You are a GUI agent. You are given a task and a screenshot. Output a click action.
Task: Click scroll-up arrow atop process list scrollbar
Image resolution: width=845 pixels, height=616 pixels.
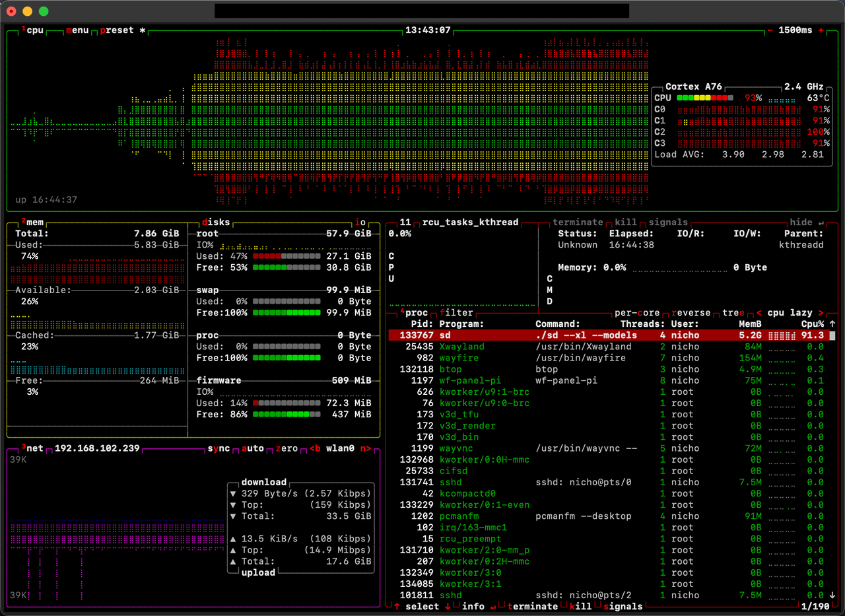click(x=832, y=324)
